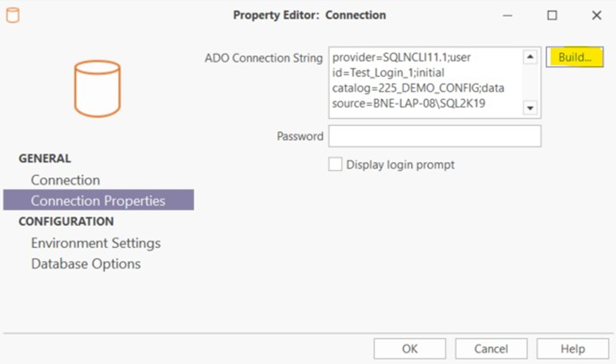616x364 pixels.
Task: Click the large orange database cylinder icon
Action: (x=98, y=88)
